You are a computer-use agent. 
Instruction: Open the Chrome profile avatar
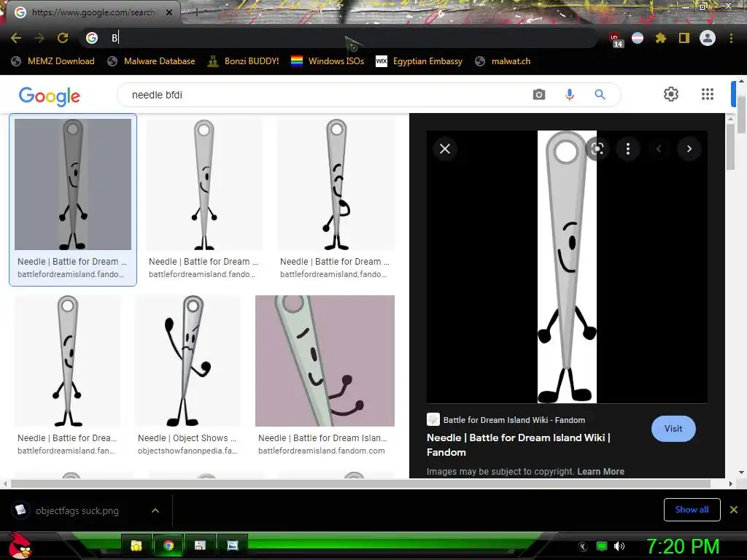pos(708,38)
